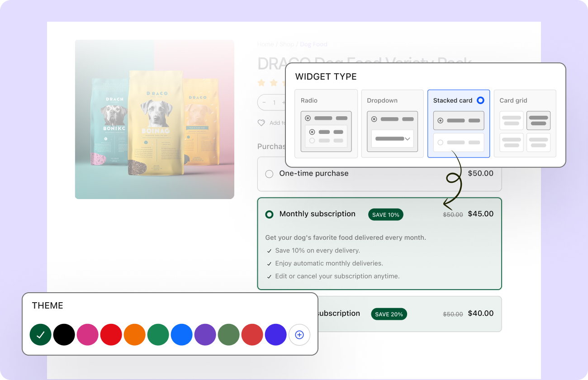Click the $40.00 subscription price

481,313
